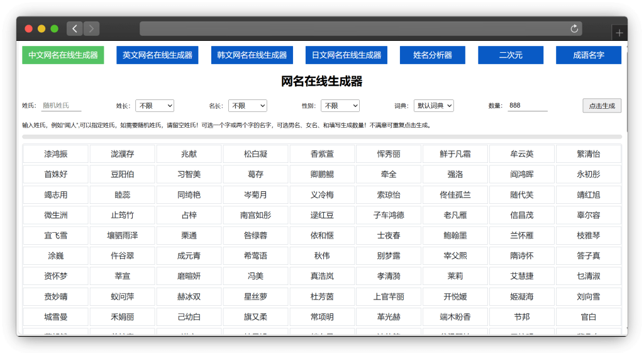Select the name 艾慧捷
The width and height of the screenshot is (644, 353).
pyautogui.click(x=521, y=276)
